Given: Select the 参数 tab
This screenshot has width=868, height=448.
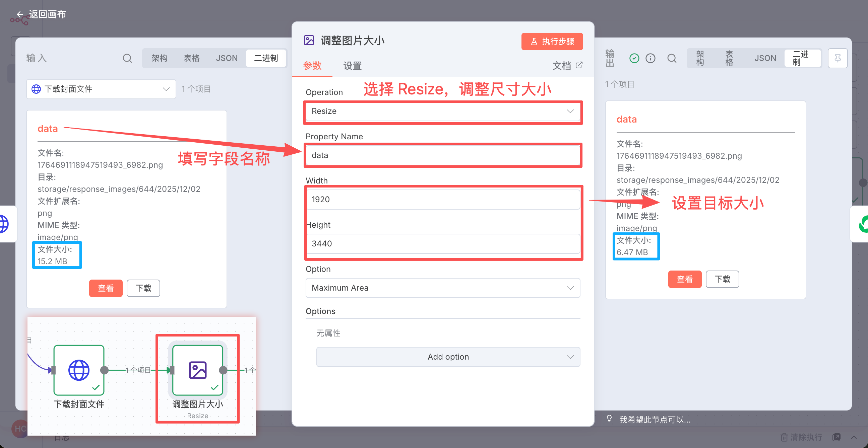Looking at the screenshot, I should click(312, 66).
